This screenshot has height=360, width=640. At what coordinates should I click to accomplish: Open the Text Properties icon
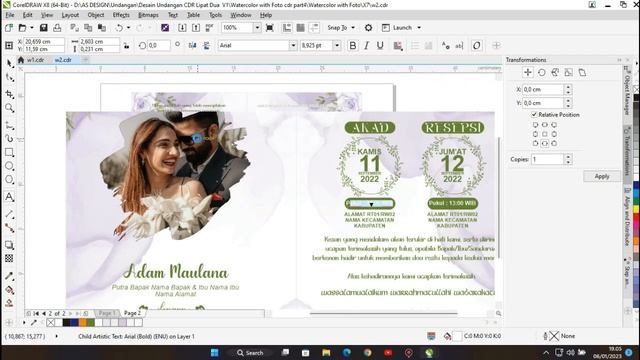pyautogui.click(x=446, y=46)
